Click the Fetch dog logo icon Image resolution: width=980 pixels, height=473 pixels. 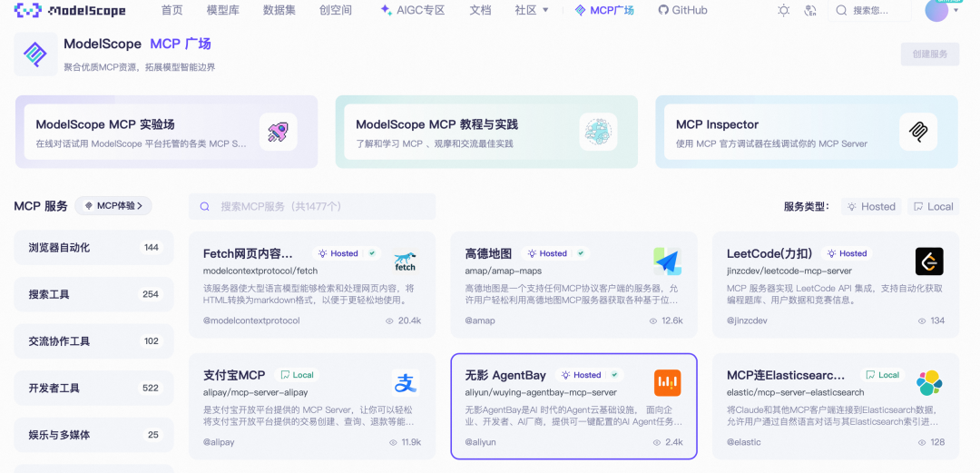[405, 261]
